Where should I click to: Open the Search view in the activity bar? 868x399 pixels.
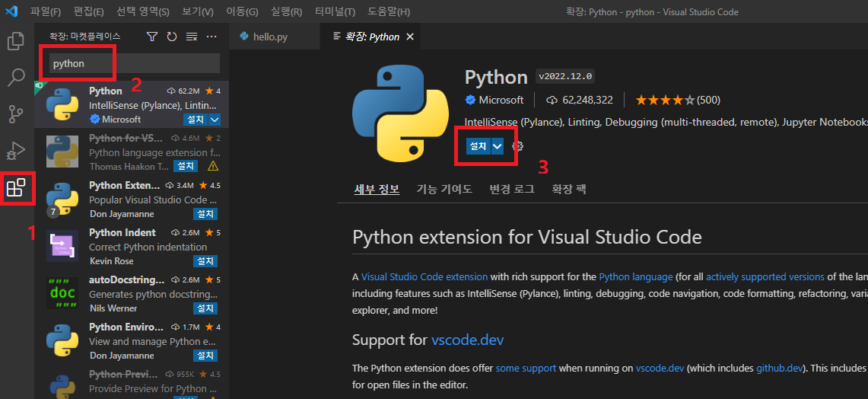click(15, 78)
